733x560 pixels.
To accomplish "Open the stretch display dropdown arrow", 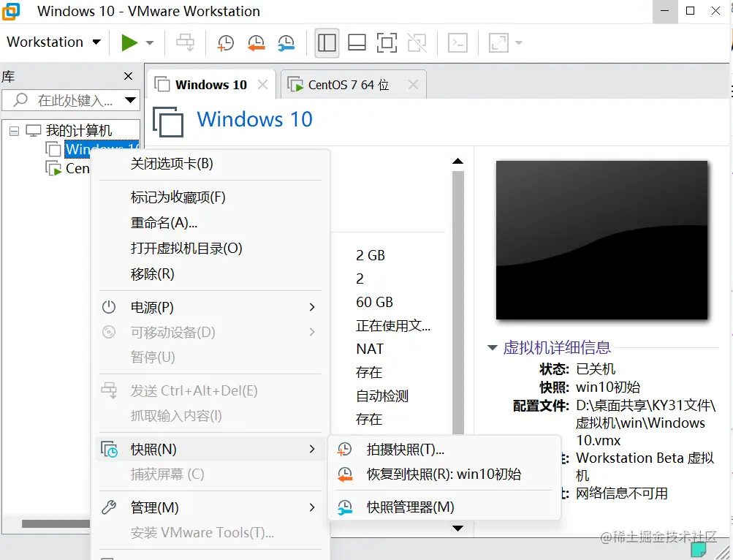I will pyautogui.click(x=518, y=42).
